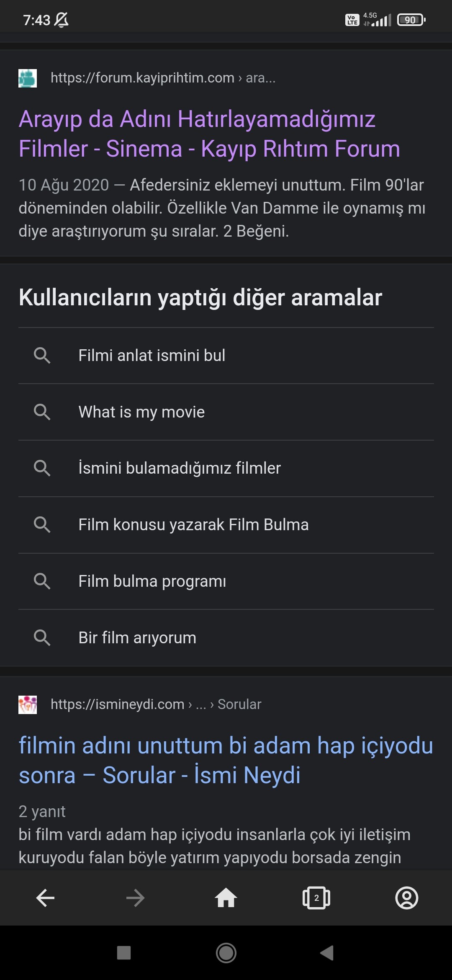This screenshot has height=980, width=452.
Task: Click the forum.kayiprihtim.com URL breadcrumb
Action: 163,78
